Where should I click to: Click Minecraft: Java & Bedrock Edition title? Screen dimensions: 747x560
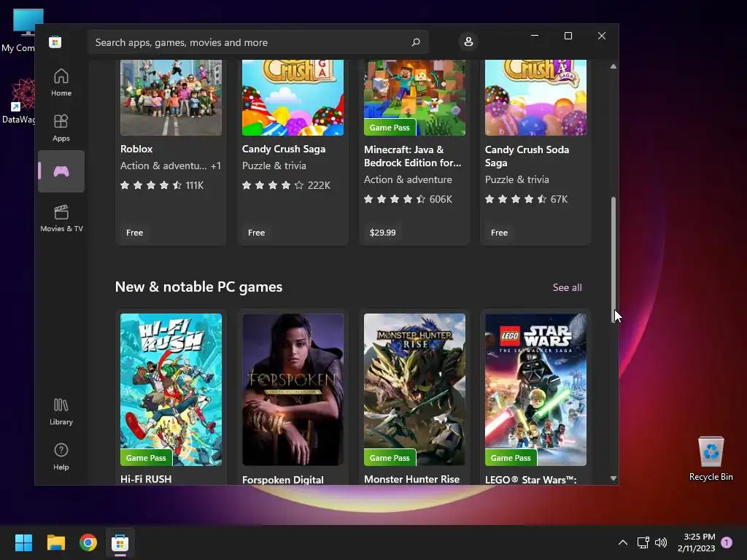coord(413,156)
